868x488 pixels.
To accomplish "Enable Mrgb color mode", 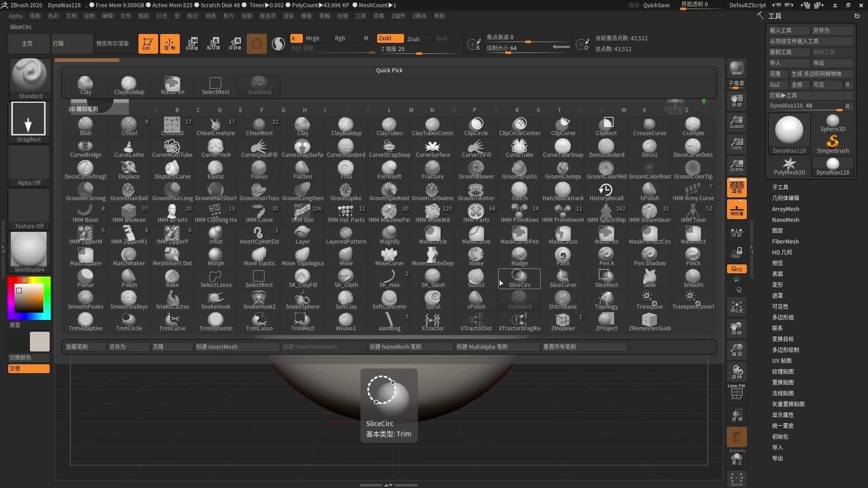I will coord(312,38).
